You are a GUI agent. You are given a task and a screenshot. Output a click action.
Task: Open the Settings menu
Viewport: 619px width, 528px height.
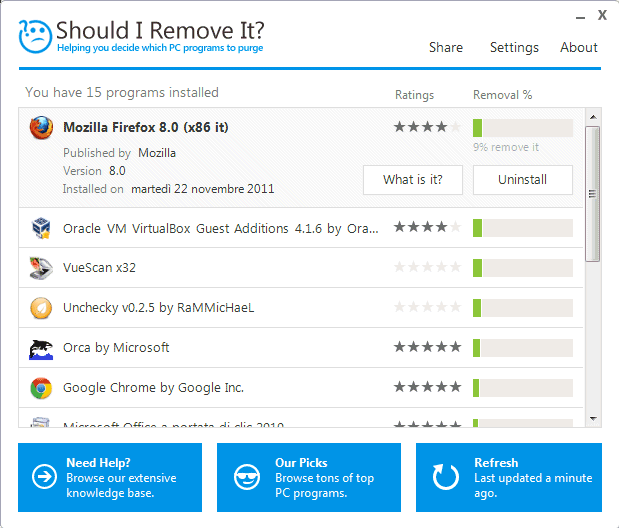tap(514, 47)
